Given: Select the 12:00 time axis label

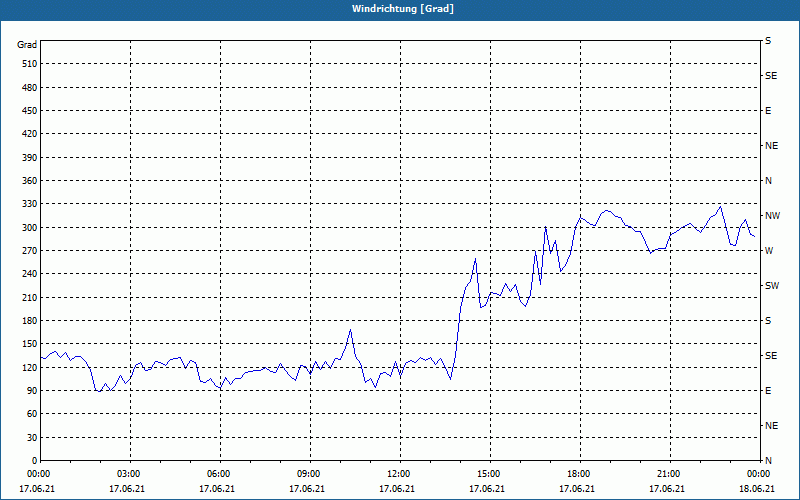Looking at the screenshot, I should click(x=398, y=474).
